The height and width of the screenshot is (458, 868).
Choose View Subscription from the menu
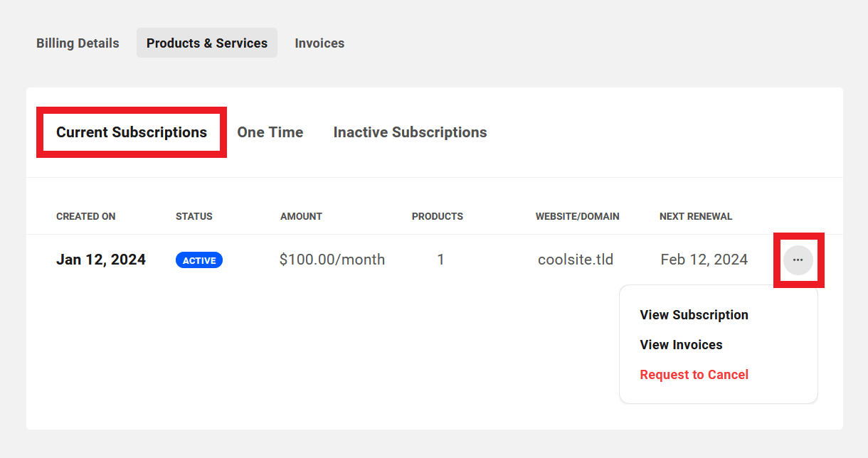tap(694, 314)
